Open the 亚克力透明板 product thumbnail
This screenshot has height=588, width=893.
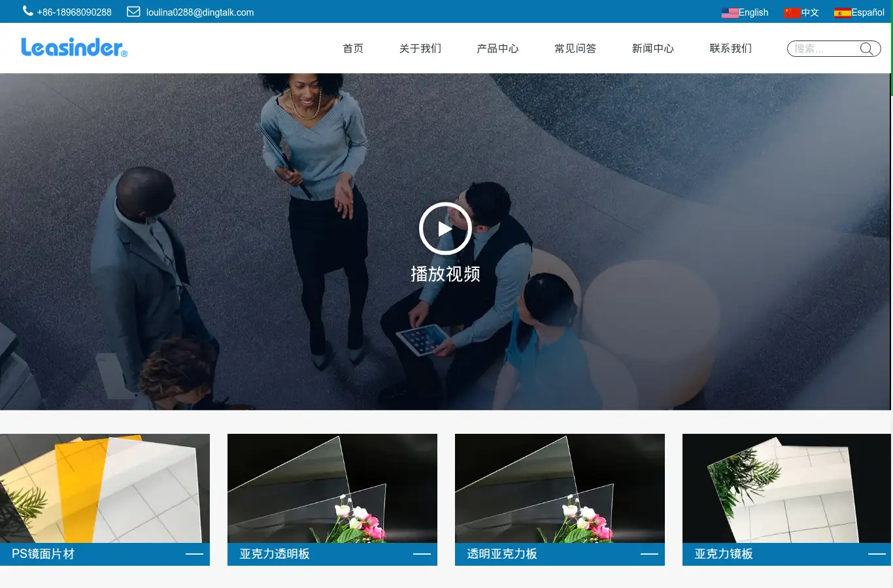pos(332,488)
